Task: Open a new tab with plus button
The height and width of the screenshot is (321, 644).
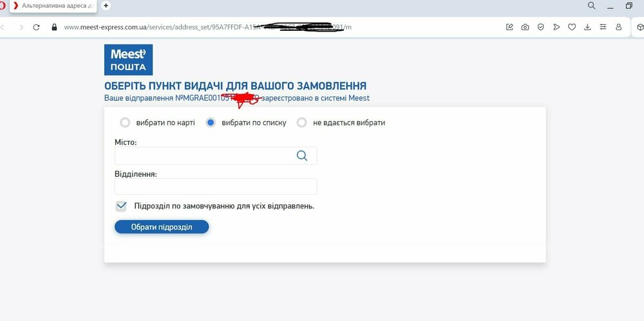Action: click(x=106, y=6)
